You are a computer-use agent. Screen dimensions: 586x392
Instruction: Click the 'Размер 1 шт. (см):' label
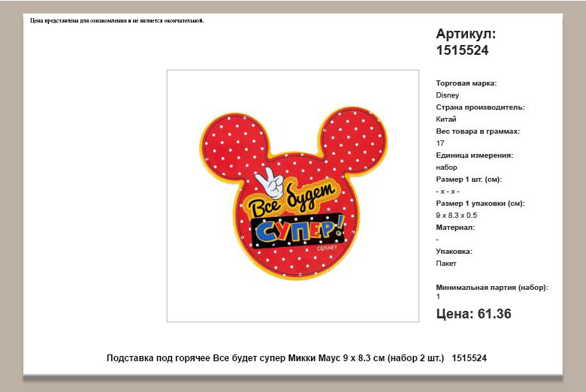(x=469, y=179)
